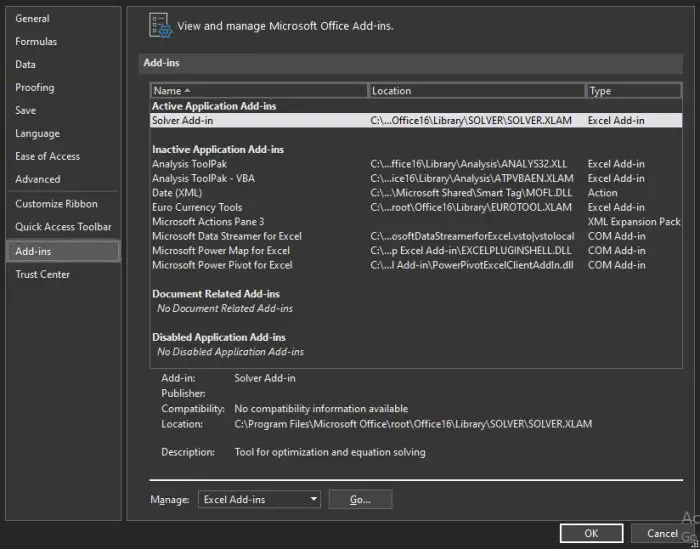Click the Add-ins manage icon beside header
Image resolution: width=700 pixels, height=549 pixels.
tap(160, 25)
